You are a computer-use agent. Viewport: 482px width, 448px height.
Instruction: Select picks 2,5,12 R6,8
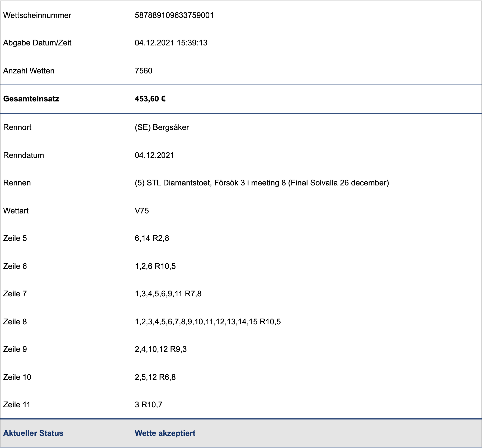[155, 377]
